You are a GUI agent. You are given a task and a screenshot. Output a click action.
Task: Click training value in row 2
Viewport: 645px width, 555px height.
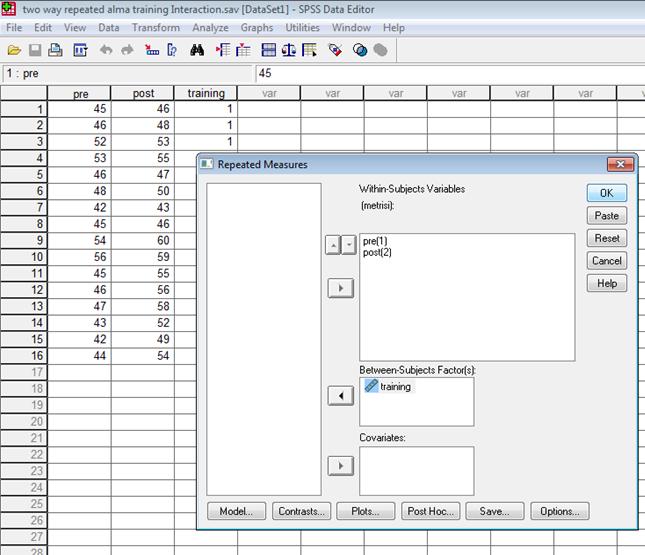(x=206, y=125)
